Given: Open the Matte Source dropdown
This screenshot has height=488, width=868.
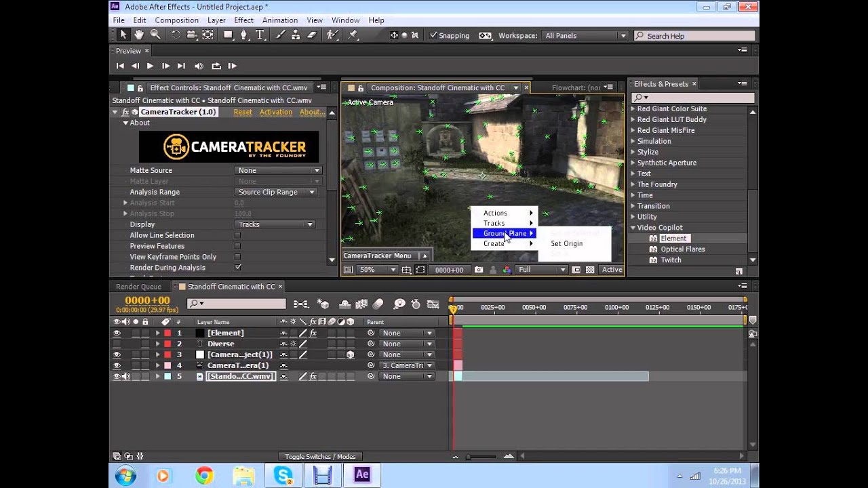Looking at the screenshot, I should click(x=278, y=170).
